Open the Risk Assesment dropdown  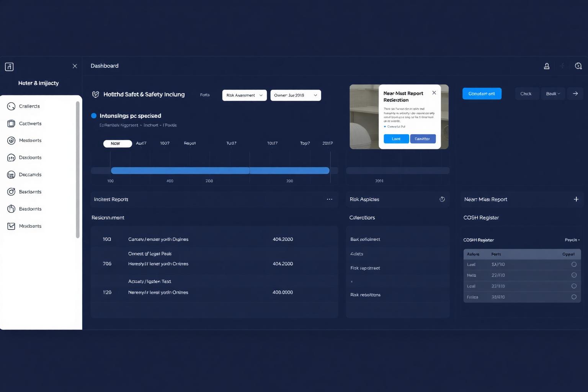[x=244, y=95]
